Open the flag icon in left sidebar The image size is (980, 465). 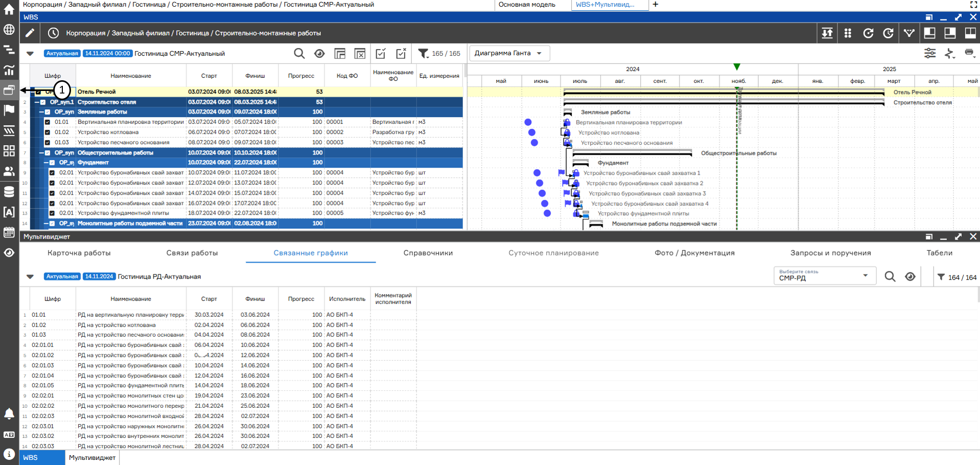point(9,110)
